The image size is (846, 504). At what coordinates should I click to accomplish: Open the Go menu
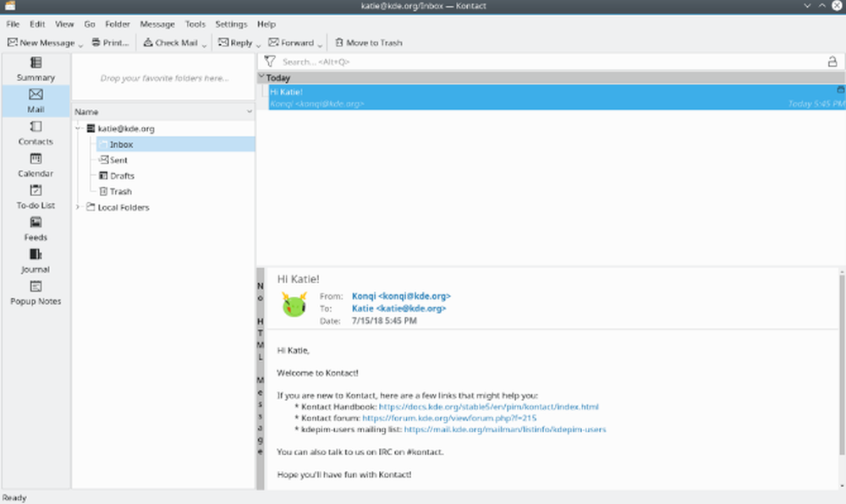[x=90, y=24]
